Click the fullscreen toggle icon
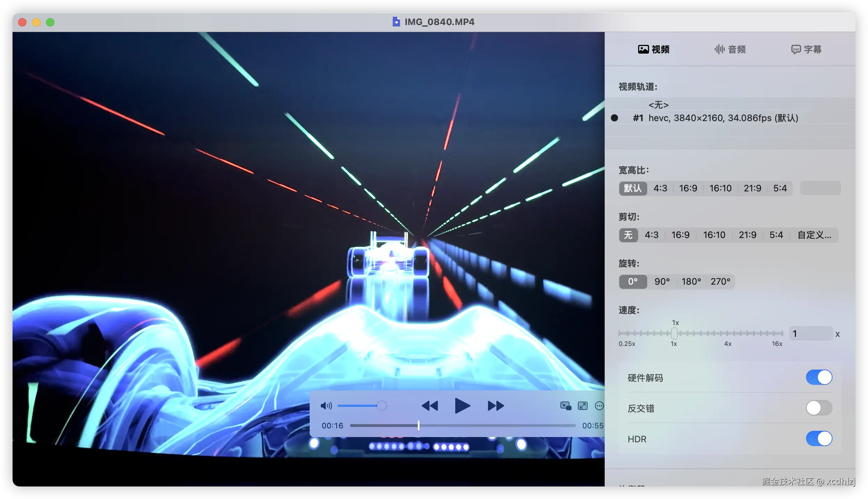The image size is (868, 499). pos(582,406)
